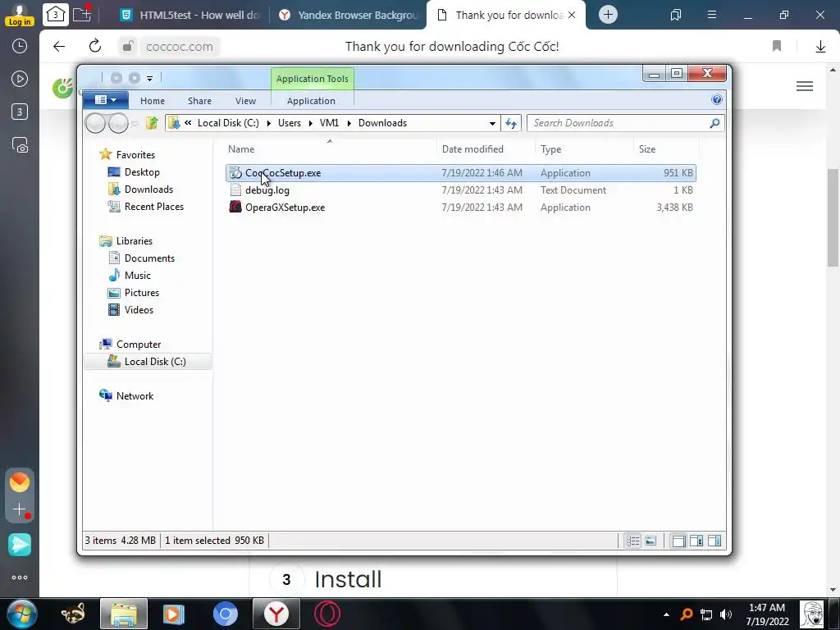Click the sidebar Log in profile button

click(20, 15)
